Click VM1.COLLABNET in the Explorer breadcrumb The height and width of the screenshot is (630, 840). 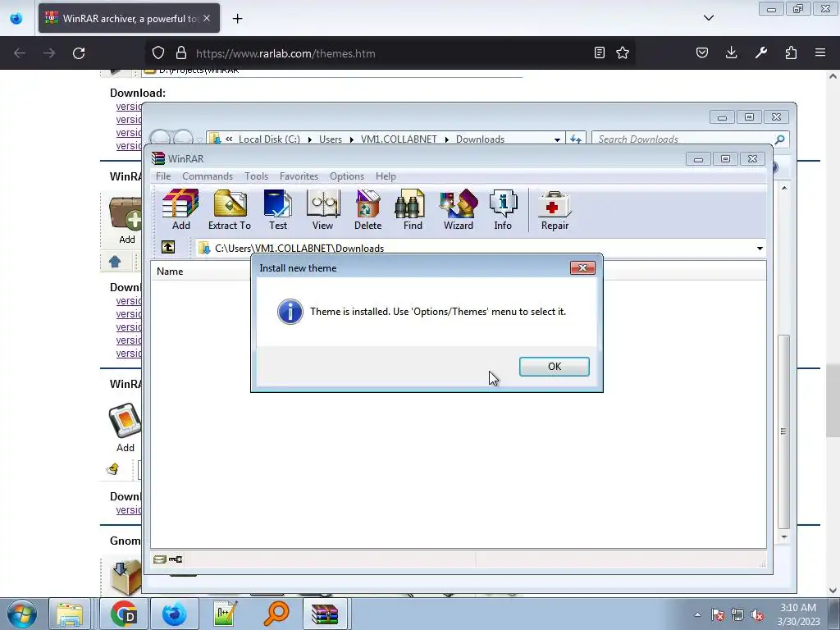pyautogui.click(x=399, y=139)
